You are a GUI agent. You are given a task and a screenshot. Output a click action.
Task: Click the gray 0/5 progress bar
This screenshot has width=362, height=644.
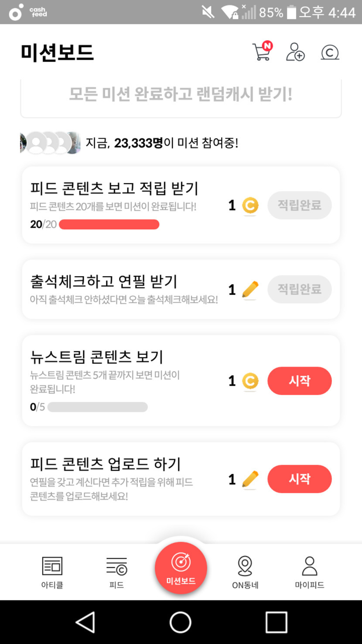point(98,407)
